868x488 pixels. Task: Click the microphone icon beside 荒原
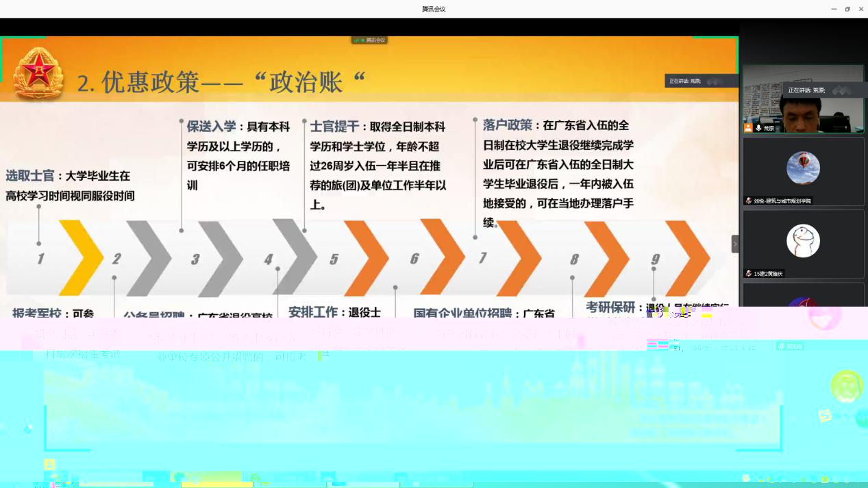(758, 128)
